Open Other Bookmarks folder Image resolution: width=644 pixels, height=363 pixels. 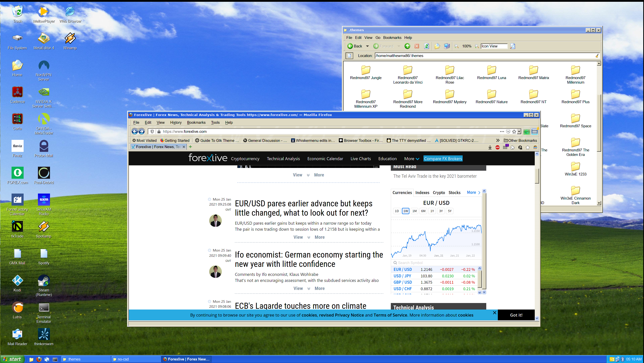pos(520,140)
